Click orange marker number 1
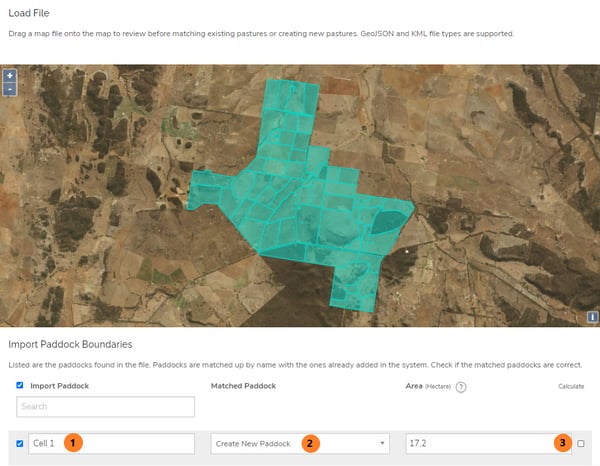Image resolution: width=600 pixels, height=466 pixels. [x=72, y=442]
